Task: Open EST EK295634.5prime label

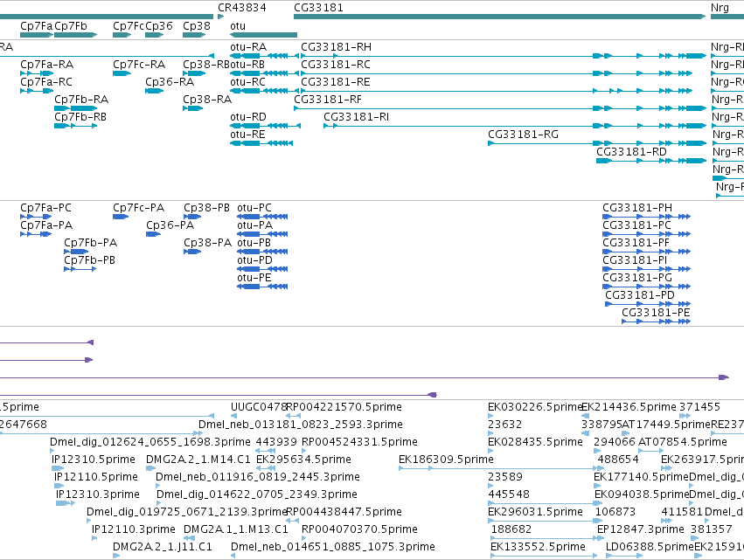Action: pyautogui.click(x=303, y=460)
